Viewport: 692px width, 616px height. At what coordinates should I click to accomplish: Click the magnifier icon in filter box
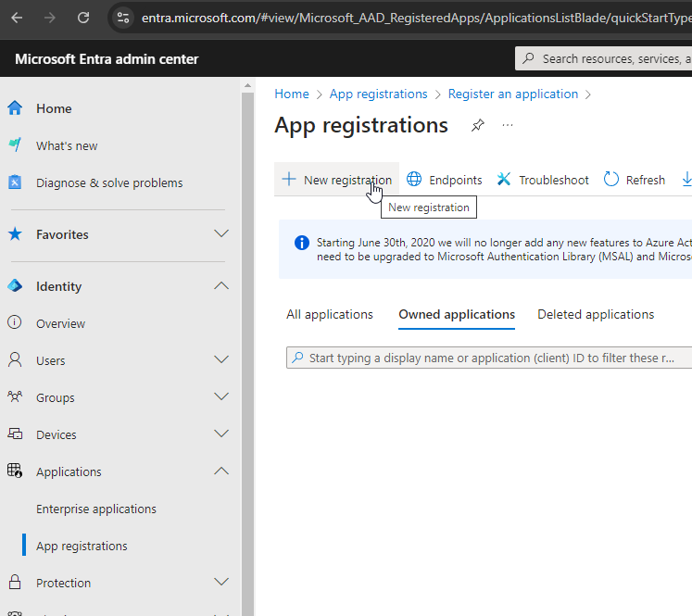(x=298, y=357)
